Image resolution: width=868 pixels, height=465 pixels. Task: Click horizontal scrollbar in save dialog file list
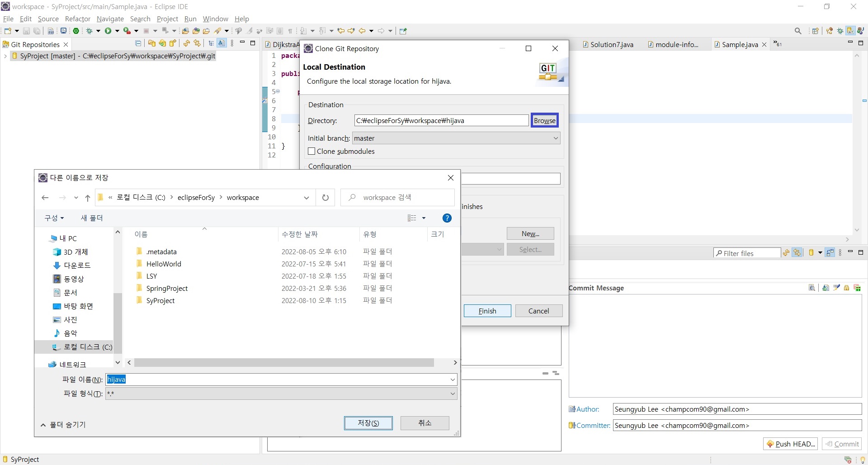284,363
